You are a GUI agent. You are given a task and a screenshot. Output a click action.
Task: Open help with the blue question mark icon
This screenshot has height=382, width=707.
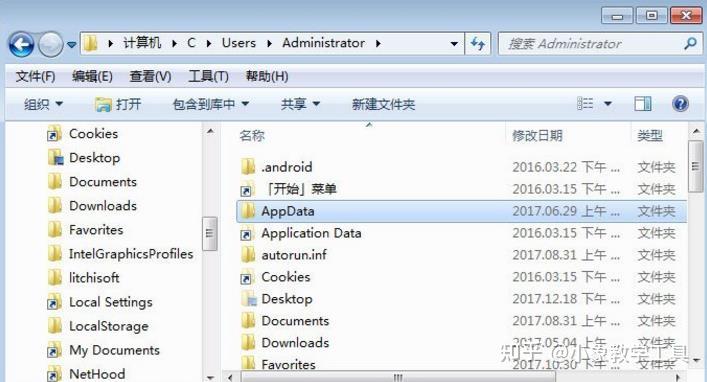click(x=680, y=104)
